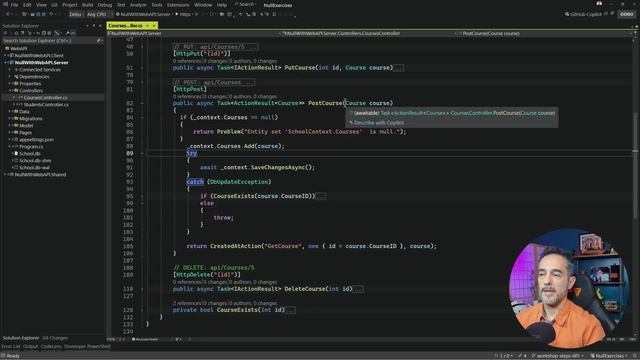The width and height of the screenshot is (640, 360).
Task: Open the Analyze menu
Action: coord(138,5)
